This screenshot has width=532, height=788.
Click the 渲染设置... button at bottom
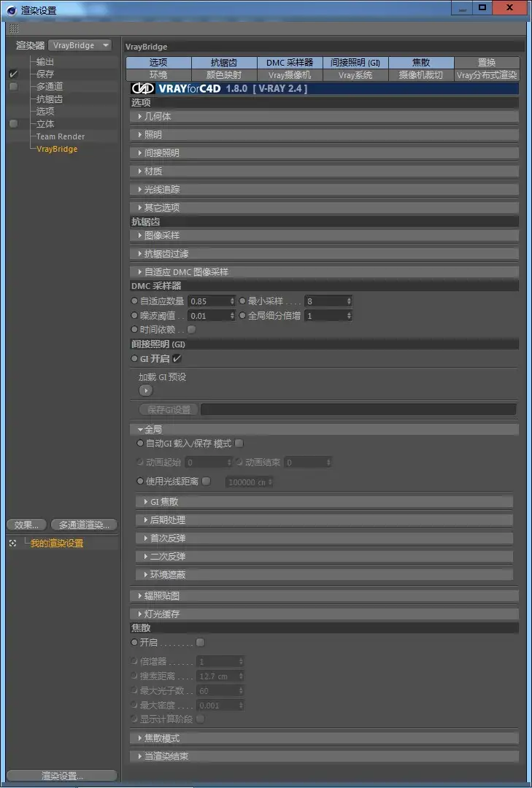[62, 776]
